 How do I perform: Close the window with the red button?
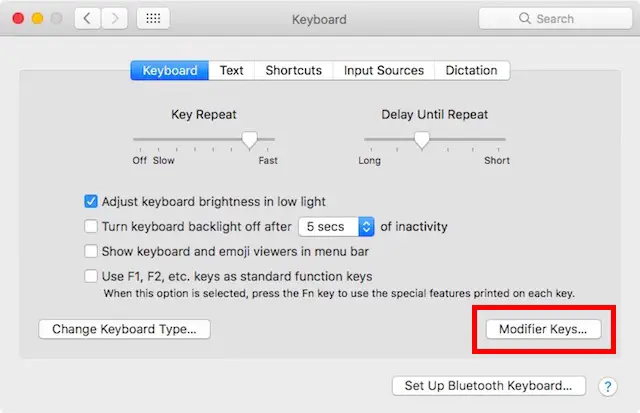click(x=18, y=18)
